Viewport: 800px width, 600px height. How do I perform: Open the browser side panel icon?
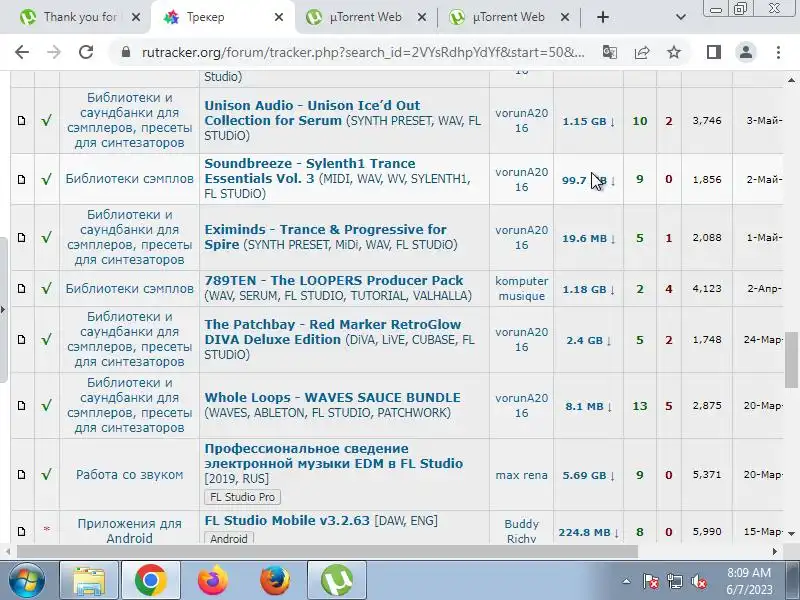tap(714, 52)
